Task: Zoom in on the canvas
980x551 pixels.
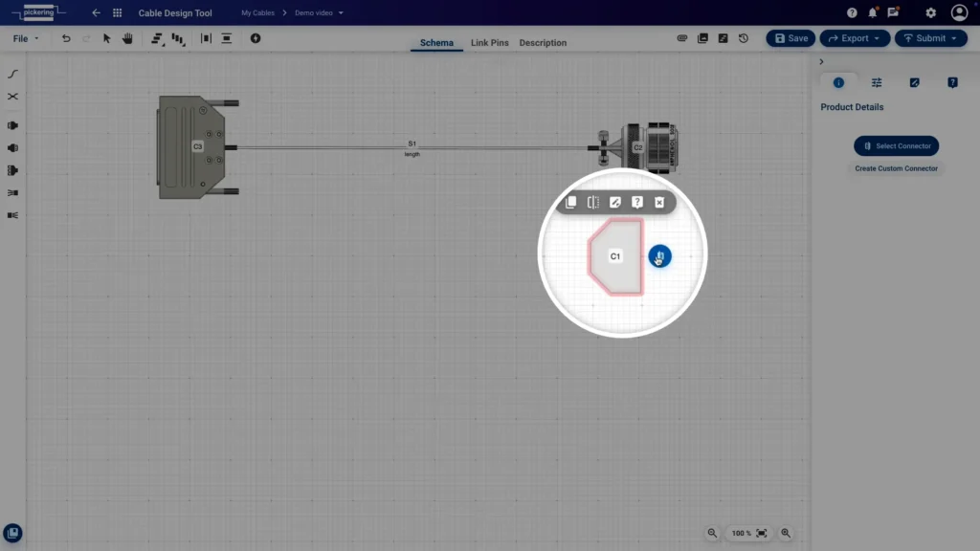Action: [786, 533]
